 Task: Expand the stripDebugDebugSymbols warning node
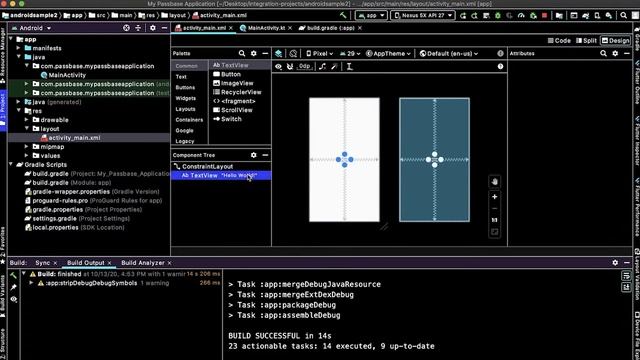pyautogui.click(x=31, y=283)
